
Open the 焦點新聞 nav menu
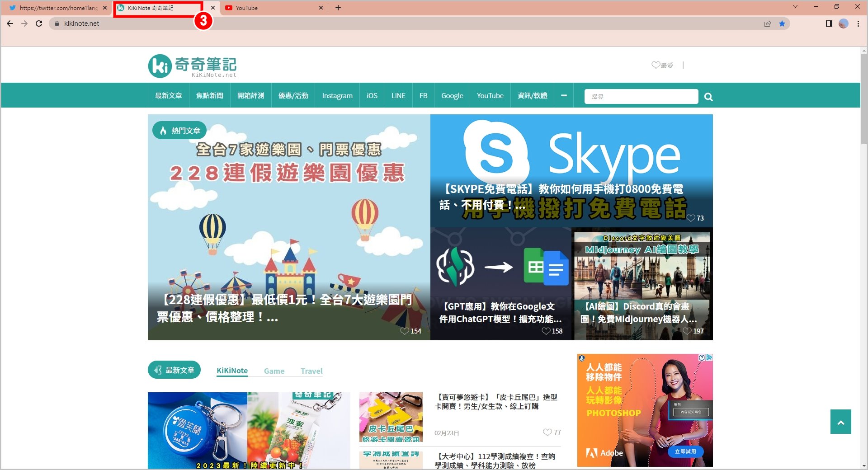(x=209, y=95)
